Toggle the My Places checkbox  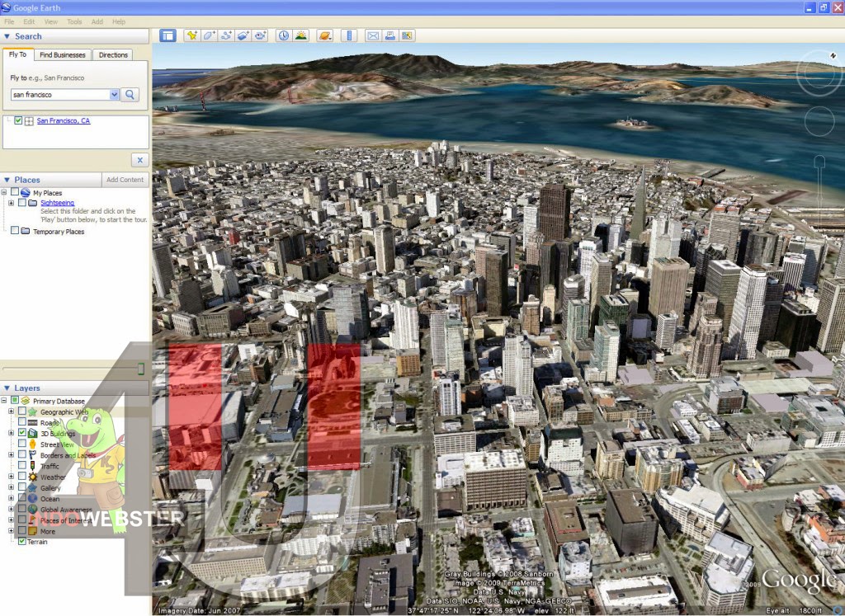point(15,192)
